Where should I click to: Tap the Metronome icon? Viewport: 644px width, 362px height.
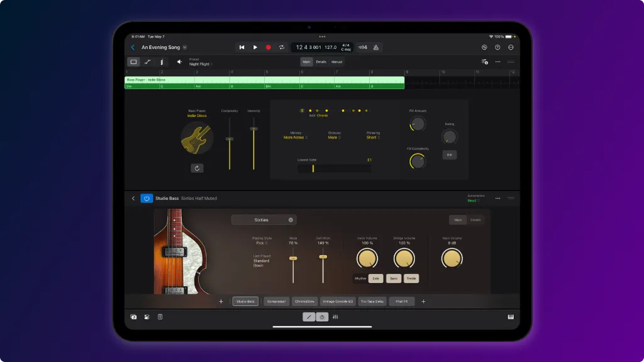[376, 47]
